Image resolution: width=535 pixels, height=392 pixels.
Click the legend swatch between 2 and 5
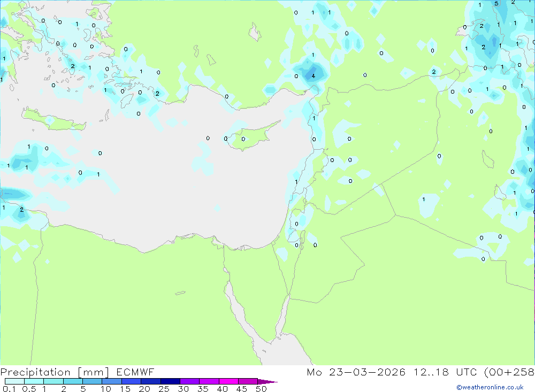73,381
